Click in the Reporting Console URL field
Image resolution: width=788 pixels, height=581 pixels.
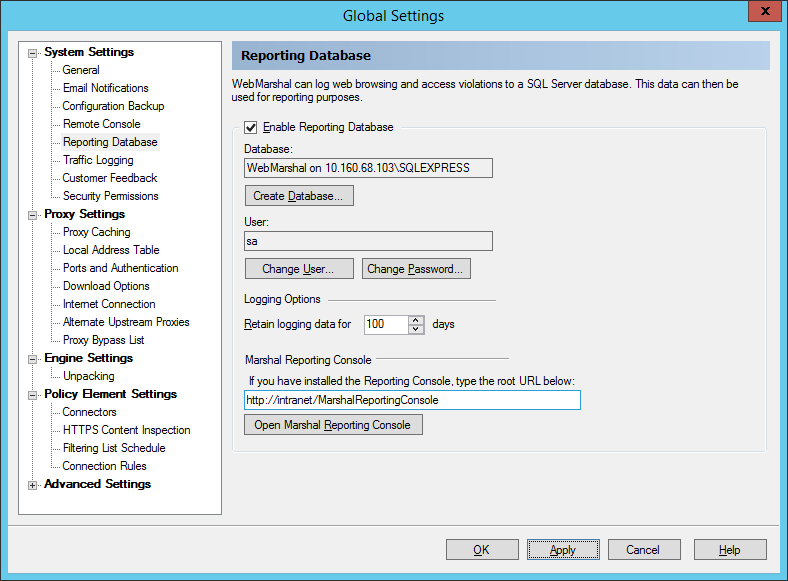pos(411,400)
